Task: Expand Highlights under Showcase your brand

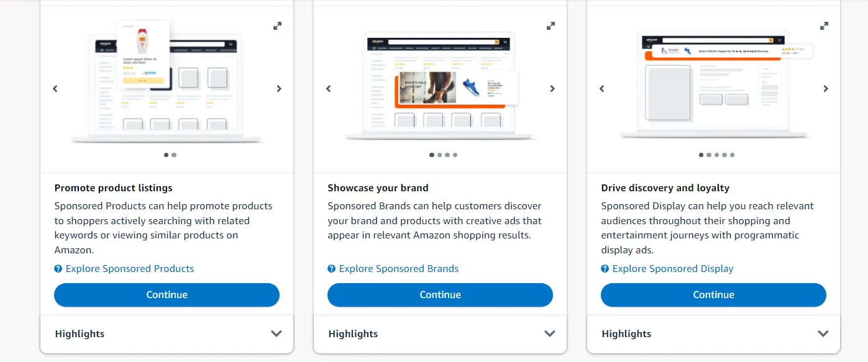Action: point(550,333)
